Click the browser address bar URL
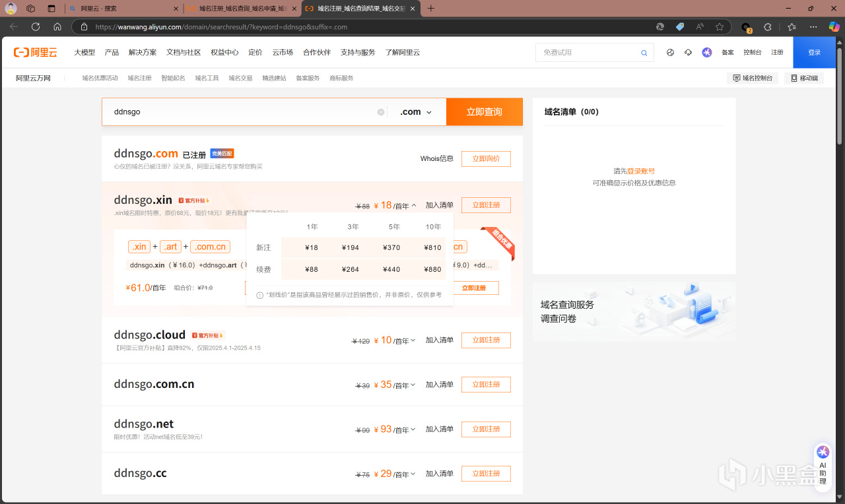Viewport: 845px width, 504px height. click(221, 27)
